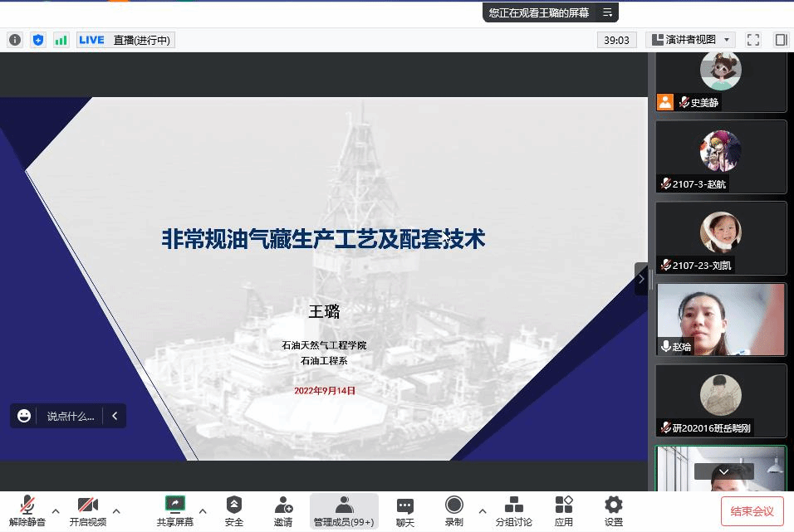Click the orange host badge icon by 史美静

(x=665, y=102)
